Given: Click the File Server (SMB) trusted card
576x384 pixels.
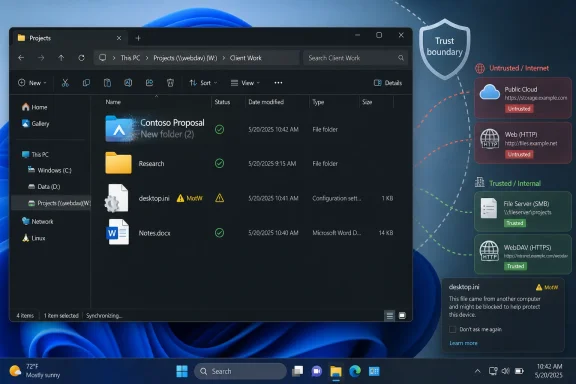Looking at the screenshot, I should [523, 211].
